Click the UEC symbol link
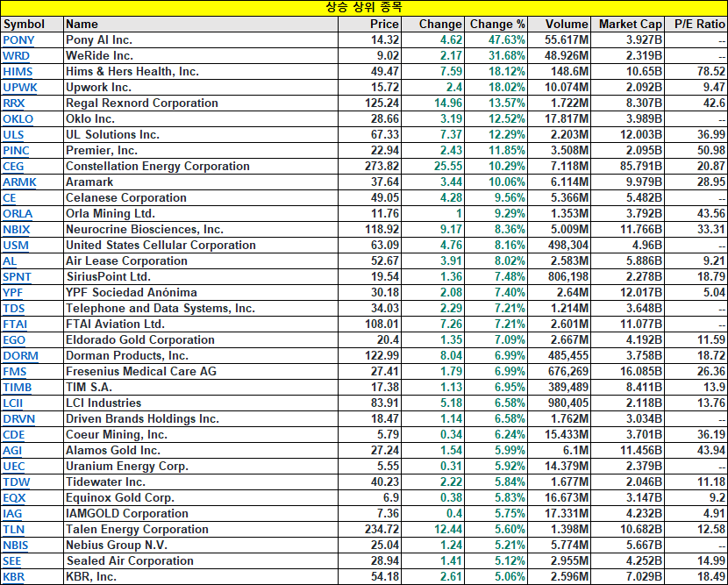The width and height of the screenshot is (728, 585). click(14, 467)
